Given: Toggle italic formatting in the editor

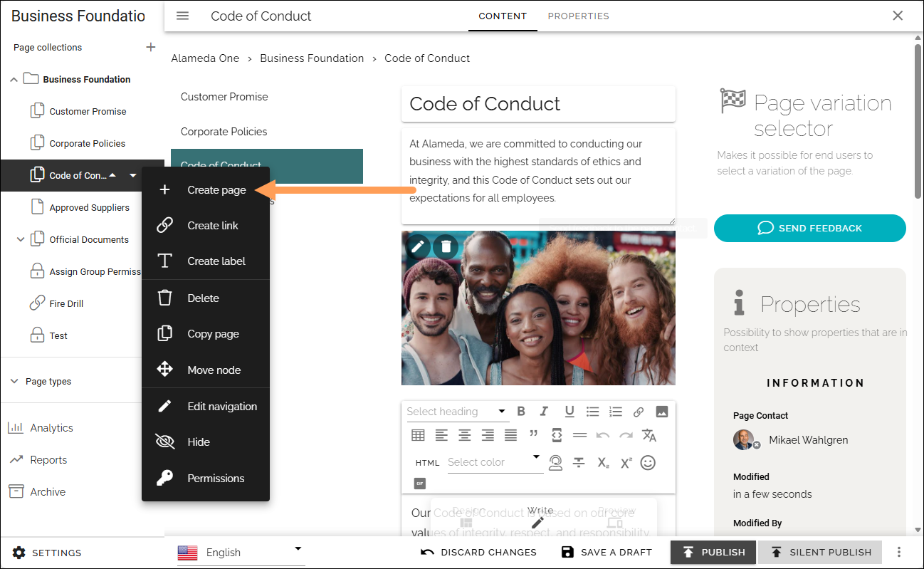Looking at the screenshot, I should point(545,412).
